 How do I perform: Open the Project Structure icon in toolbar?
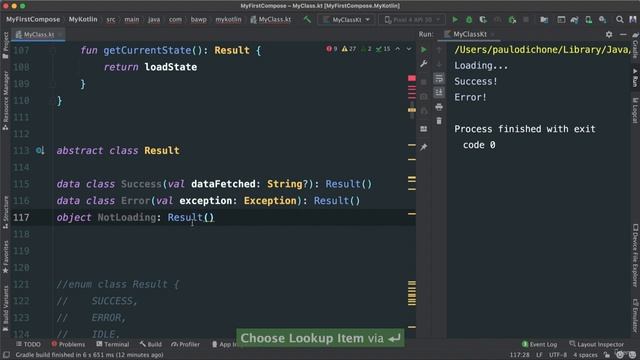(x=544, y=19)
